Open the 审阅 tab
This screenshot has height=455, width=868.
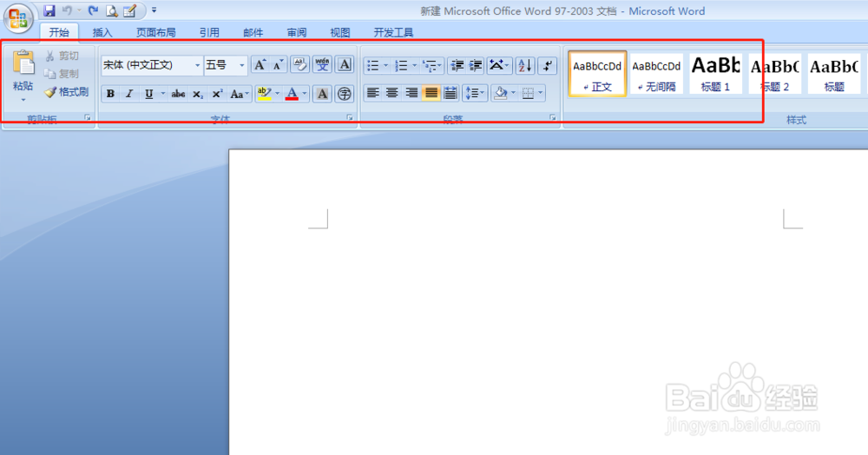[x=297, y=33]
